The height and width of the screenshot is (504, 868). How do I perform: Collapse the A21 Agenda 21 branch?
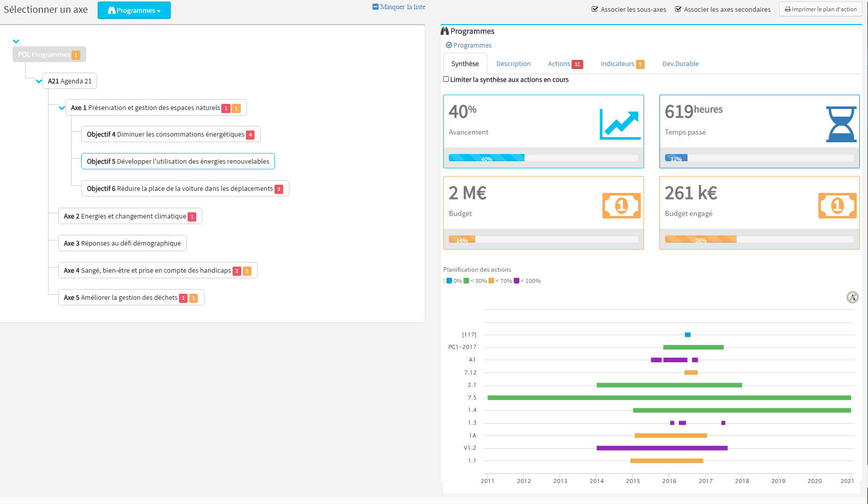pos(39,81)
